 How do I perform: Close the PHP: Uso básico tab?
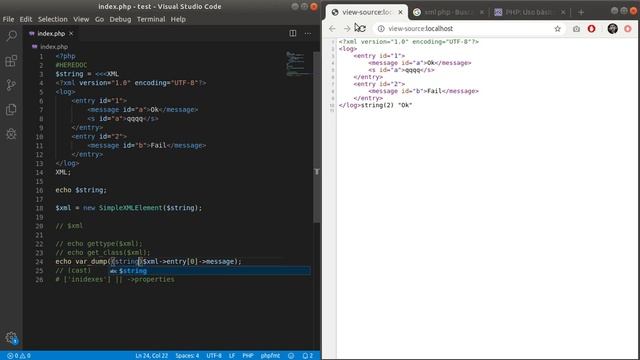(563, 12)
